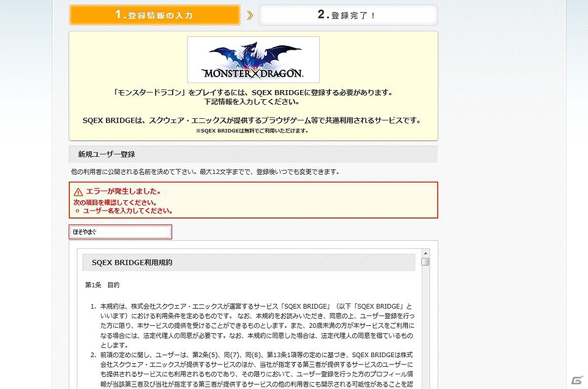Screen dimensions: 588x389
Task: Click the orange double-chevron arrow between steps
Action: coord(250,15)
